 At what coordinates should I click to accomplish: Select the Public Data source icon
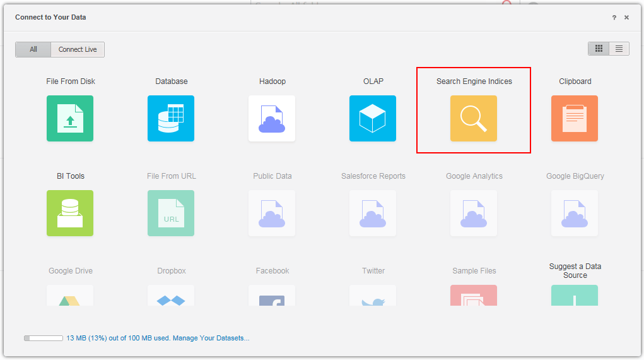[x=272, y=213]
